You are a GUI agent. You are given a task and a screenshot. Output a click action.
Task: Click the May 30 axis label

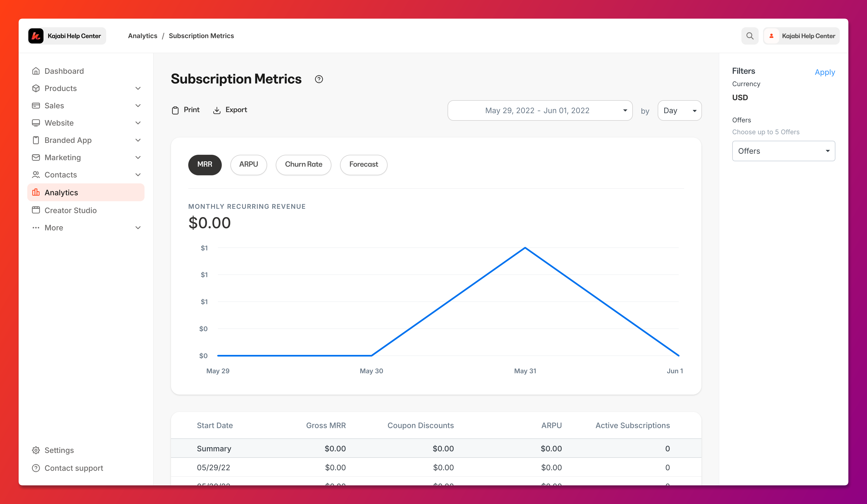pyautogui.click(x=371, y=371)
